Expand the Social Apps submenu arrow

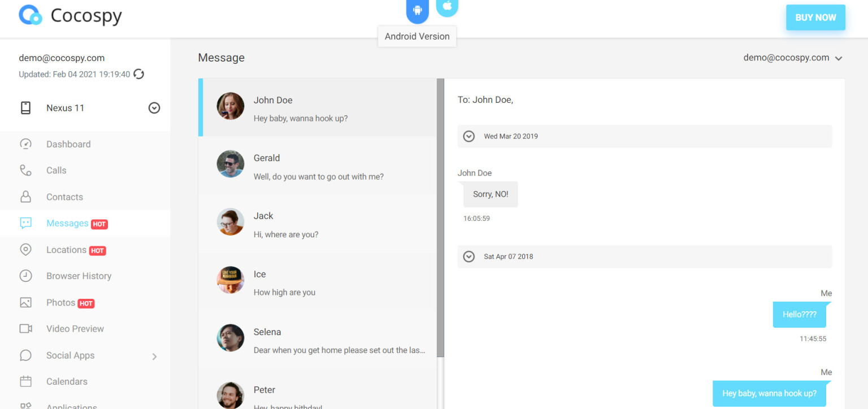(x=154, y=356)
